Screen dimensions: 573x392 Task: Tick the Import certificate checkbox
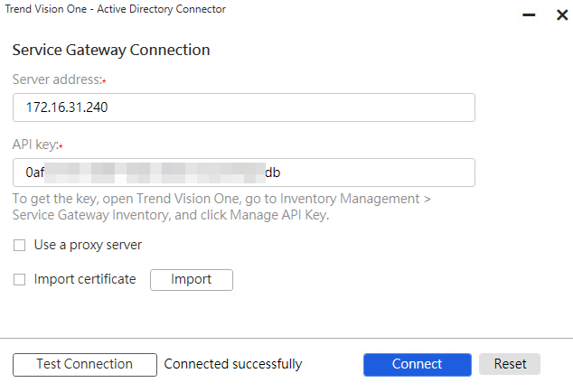pos(20,280)
